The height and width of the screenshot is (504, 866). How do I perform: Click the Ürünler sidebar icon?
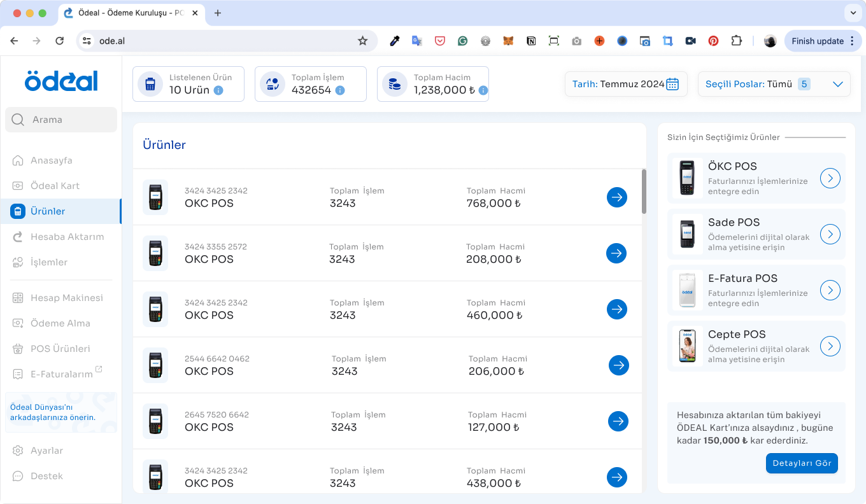[x=18, y=211]
